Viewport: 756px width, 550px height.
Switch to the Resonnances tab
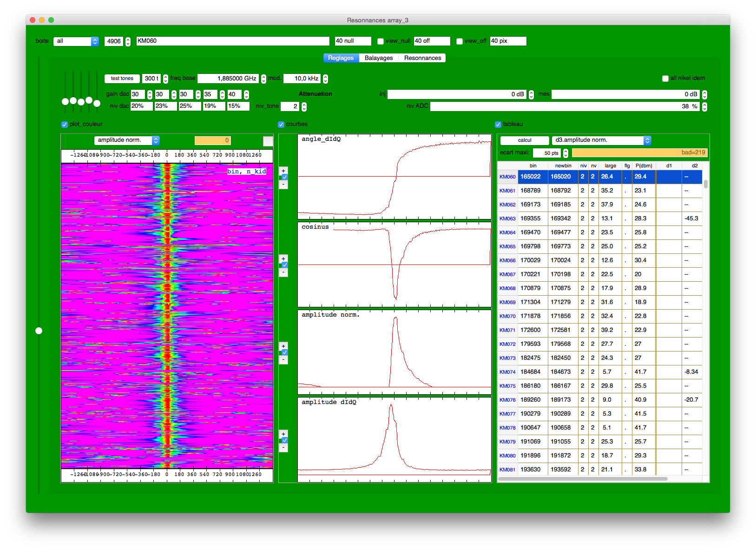(x=422, y=58)
